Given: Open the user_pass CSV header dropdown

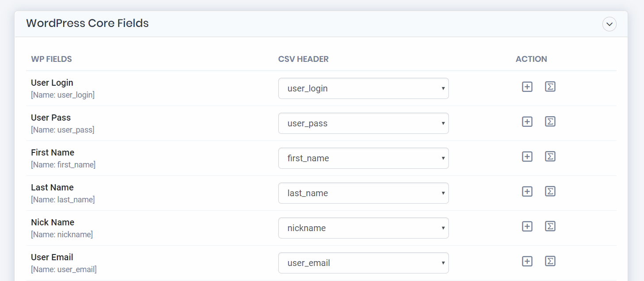Looking at the screenshot, I should click(363, 123).
